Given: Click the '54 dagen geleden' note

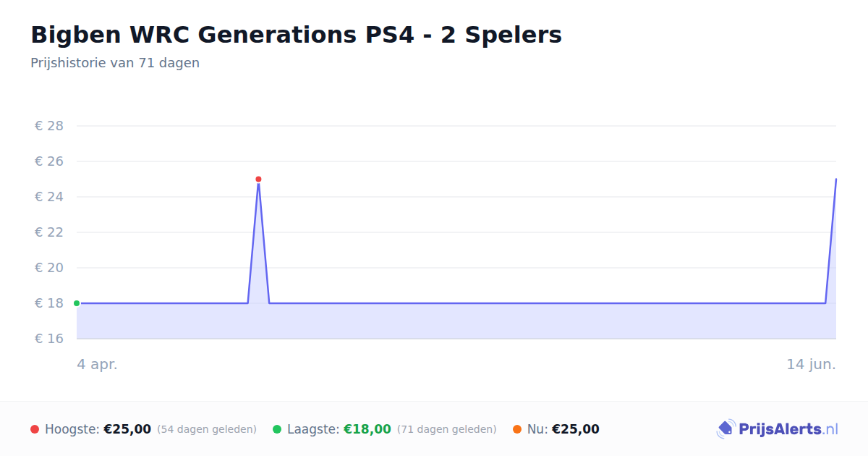Looking at the screenshot, I should click(x=207, y=429).
